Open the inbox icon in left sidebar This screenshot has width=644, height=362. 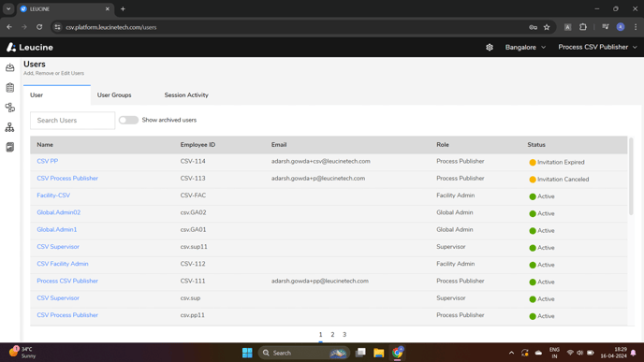coord(10,67)
